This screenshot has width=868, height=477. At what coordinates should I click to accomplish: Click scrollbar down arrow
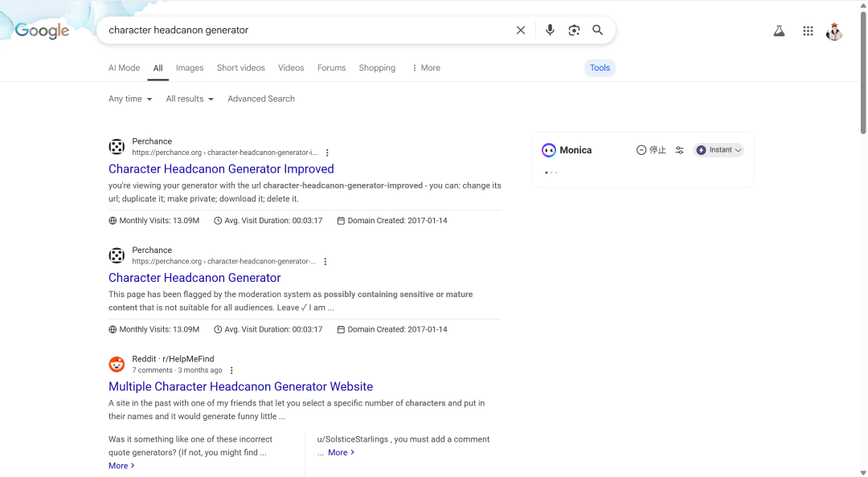[x=863, y=472]
